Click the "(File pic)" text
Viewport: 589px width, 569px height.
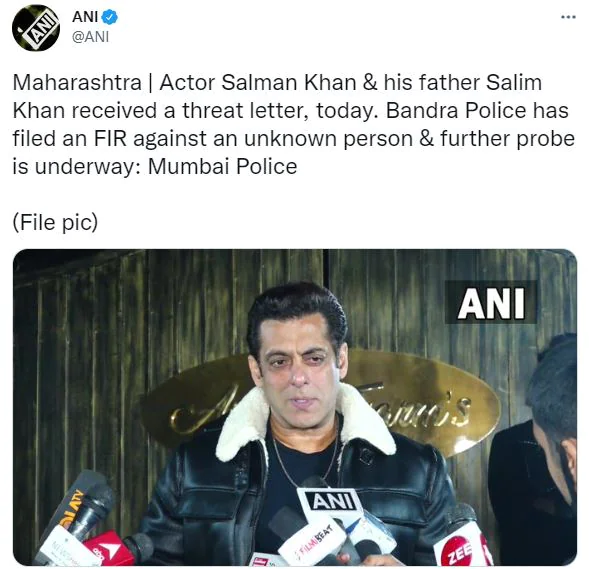point(55,222)
